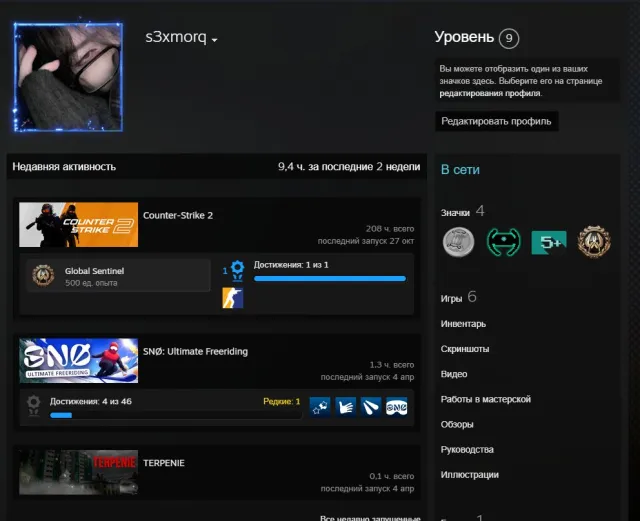Click the Counter-Strike 2 game banner
Screen dimensions: 640x521
click(x=78, y=225)
